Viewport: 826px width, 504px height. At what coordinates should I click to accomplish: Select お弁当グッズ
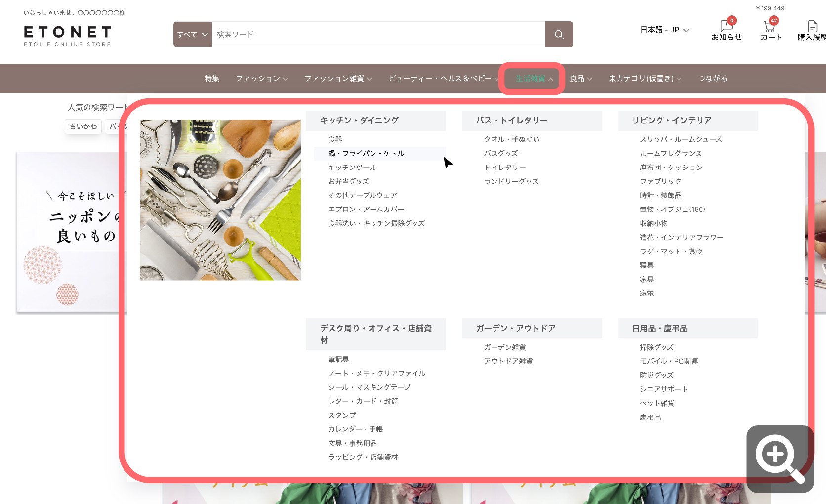point(349,181)
